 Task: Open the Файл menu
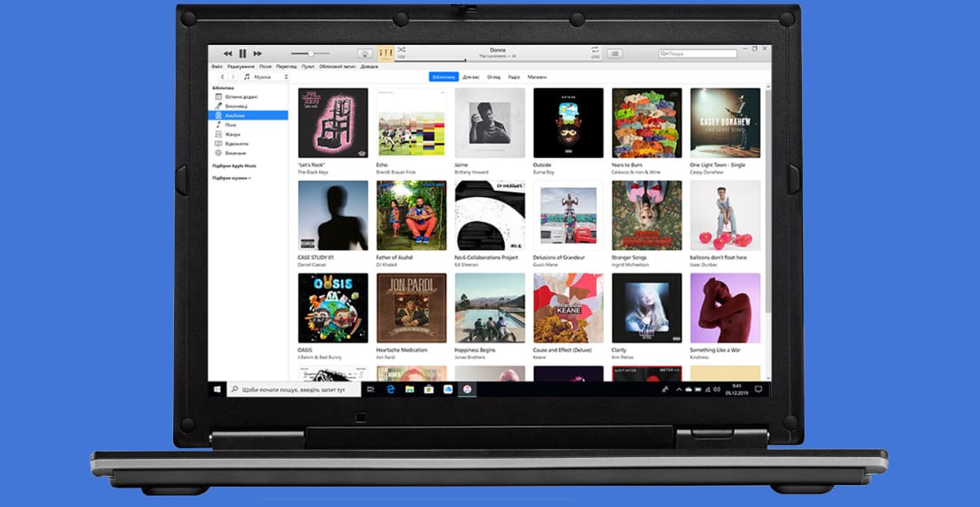(216, 66)
